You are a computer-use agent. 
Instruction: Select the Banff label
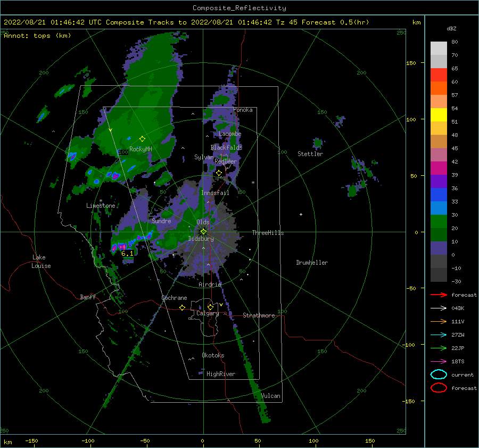tap(88, 297)
